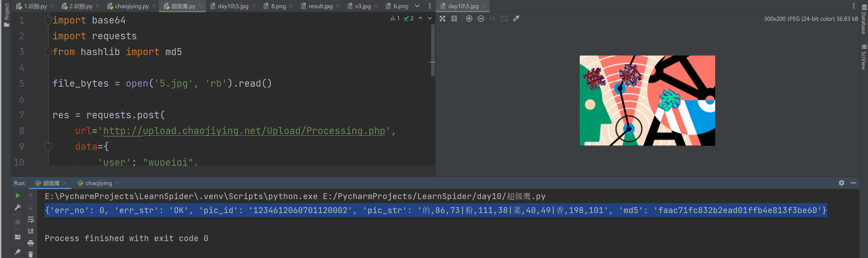
Task: Open left editor tab options menu
Action: click(x=430, y=6)
